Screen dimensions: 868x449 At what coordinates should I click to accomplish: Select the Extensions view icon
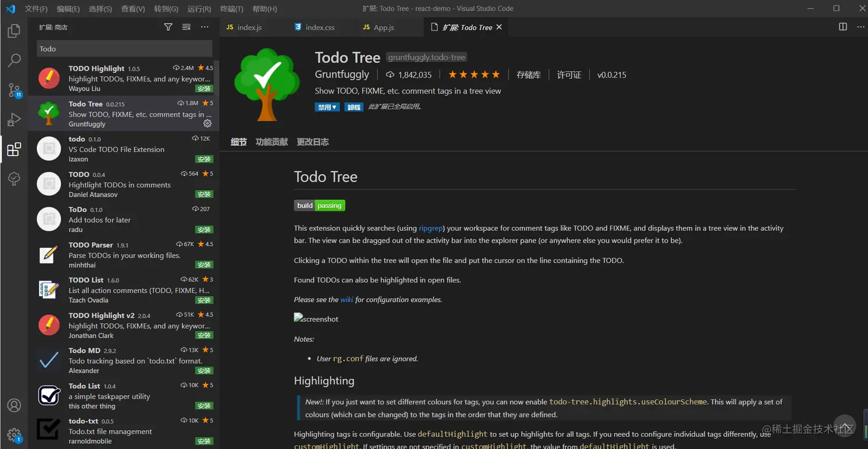[x=14, y=150]
